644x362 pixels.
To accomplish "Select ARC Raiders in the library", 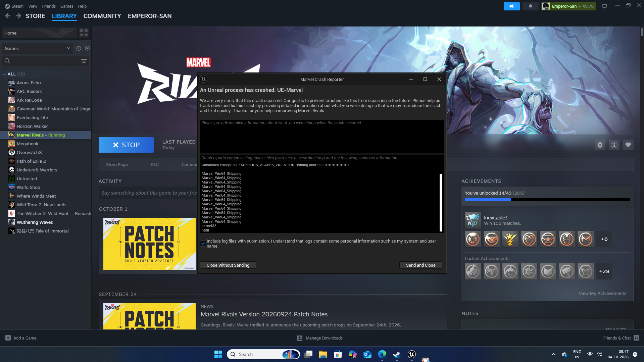I will point(46,91).
